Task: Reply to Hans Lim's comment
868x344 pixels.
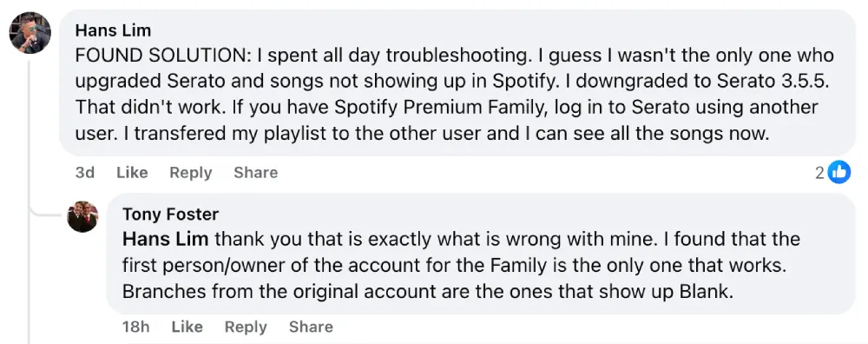Action: (x=190, y=173)
